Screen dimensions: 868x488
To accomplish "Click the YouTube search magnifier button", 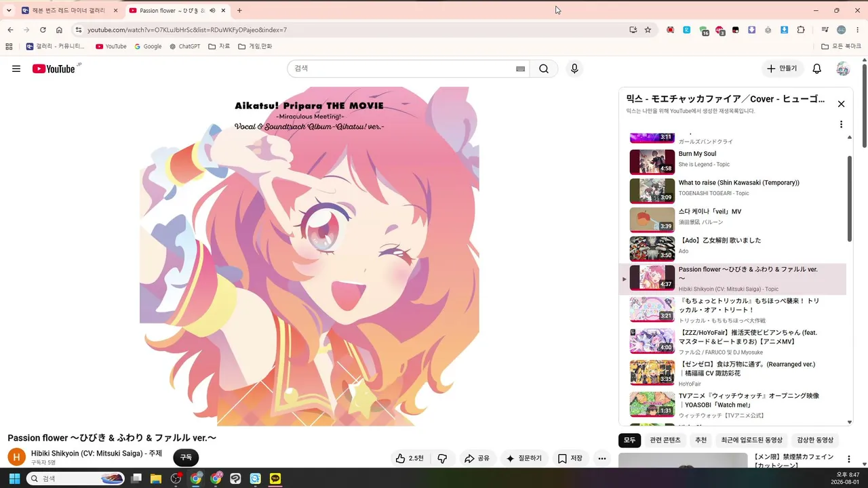I will (x=544, y=68).
